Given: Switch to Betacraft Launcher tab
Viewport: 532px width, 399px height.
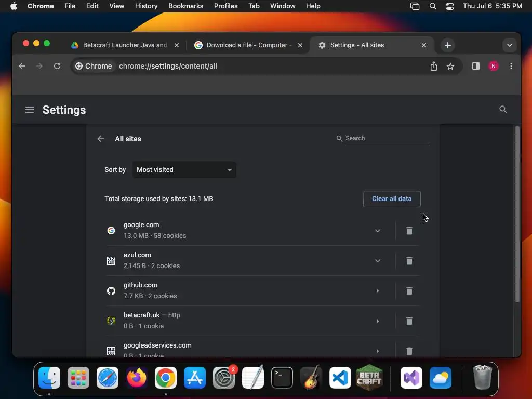Looking at the screenshot, I should coord(125,45).
